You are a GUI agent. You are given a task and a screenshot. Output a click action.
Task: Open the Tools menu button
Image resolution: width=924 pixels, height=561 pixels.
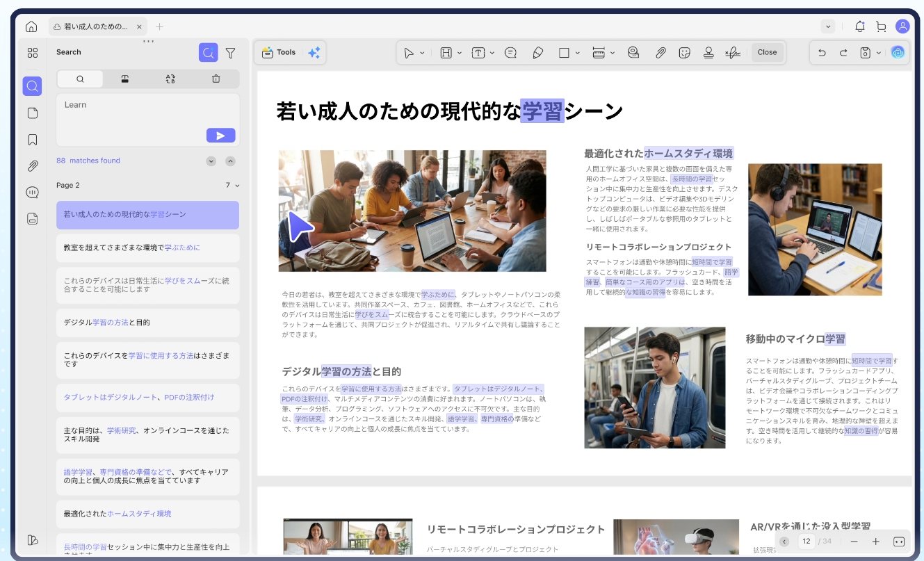[279, 52]
